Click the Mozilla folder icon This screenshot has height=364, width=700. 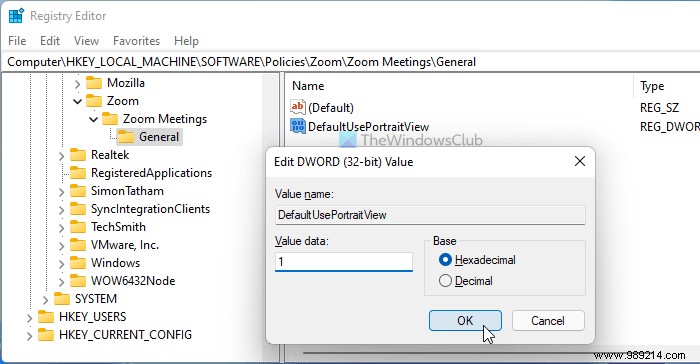click(94, 83)
